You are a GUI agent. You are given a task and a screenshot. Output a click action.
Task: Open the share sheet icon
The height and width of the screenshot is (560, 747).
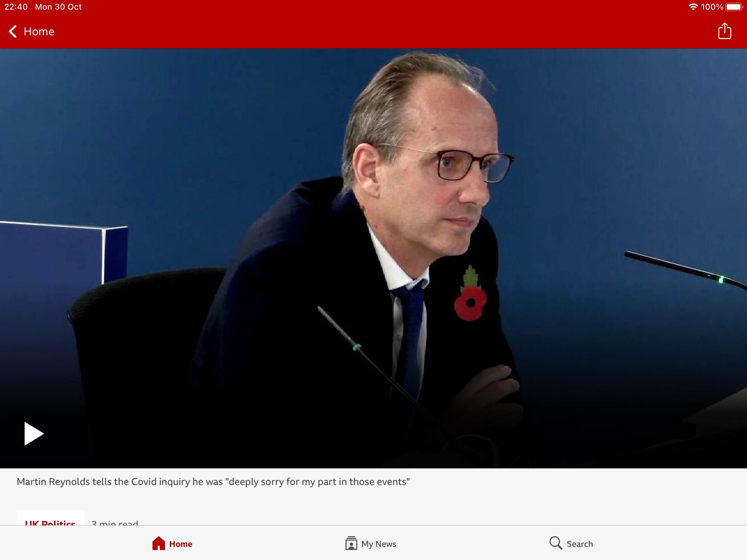[x=725, y=31]
